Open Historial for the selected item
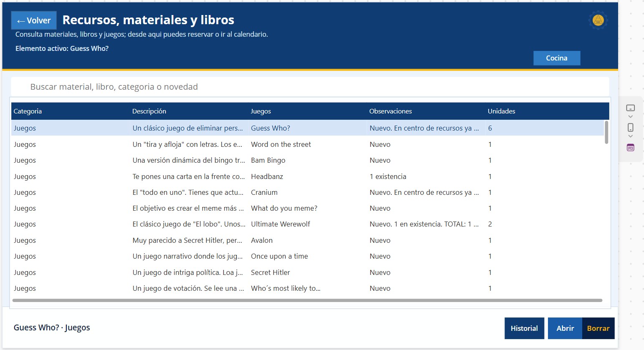The height and width of the screenshot is (350, 644). coord(524,328)
